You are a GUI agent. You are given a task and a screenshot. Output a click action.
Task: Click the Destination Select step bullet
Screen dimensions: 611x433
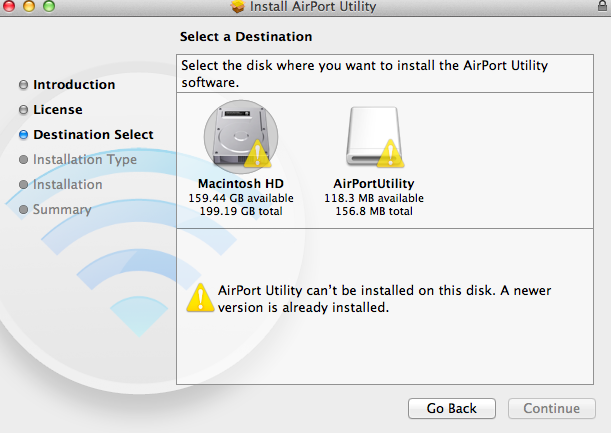23,135
